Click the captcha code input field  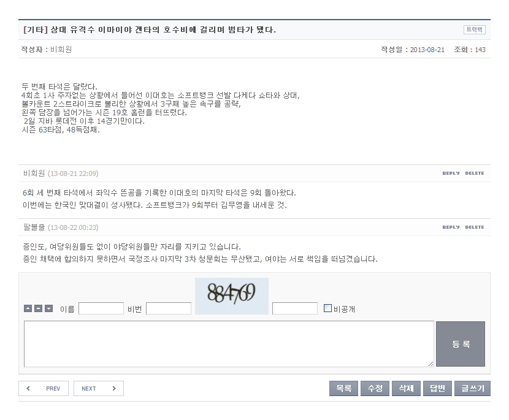[295, 308]
